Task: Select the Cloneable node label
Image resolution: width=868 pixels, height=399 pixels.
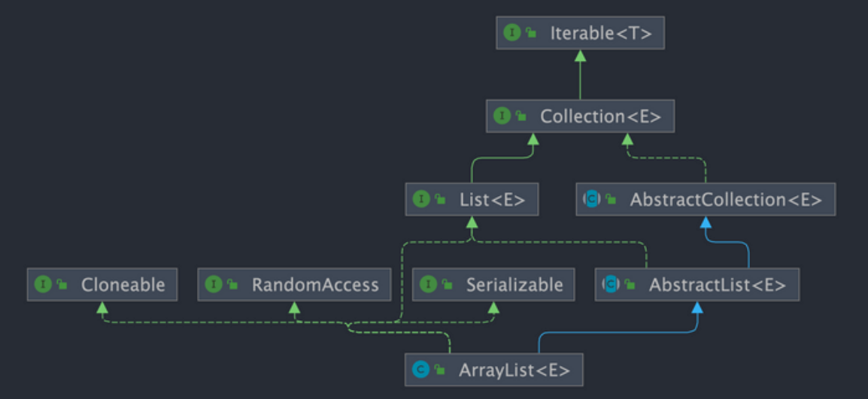Action: pyautogui.click(x=123, y=285)
